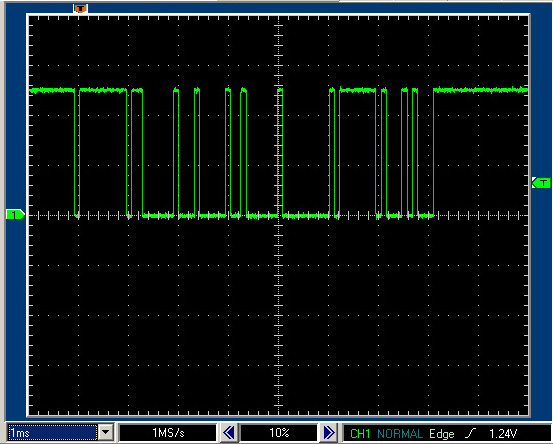Toggle the NORMAL trigger mode label
Image resolution: width=553 pixels, height=444 pixels.
click(x=400, y=433)
